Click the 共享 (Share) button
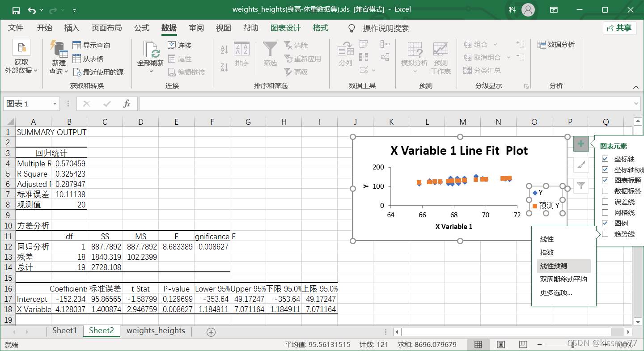 pyautogui.click(x=619, y=28)
